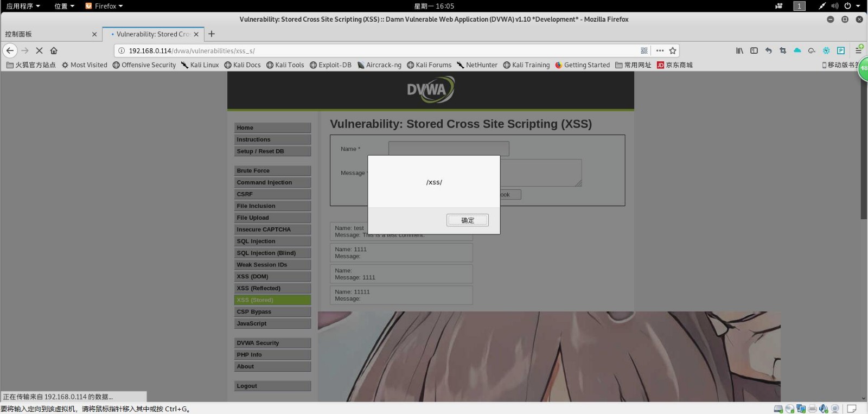Click the teal gear extension icon
This screenshot has width=868, height=414.
tap(826, 50)
